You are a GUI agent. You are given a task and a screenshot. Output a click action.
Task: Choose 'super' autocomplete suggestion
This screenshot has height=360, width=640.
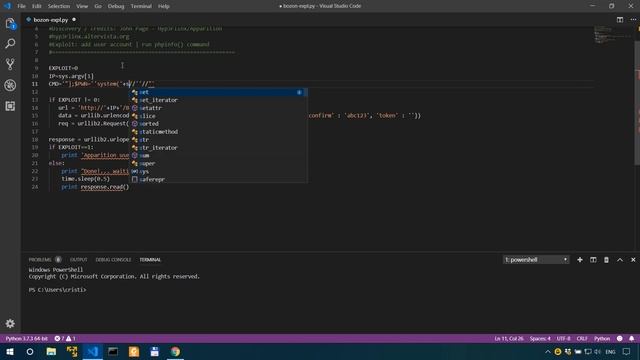pos(218,163)
